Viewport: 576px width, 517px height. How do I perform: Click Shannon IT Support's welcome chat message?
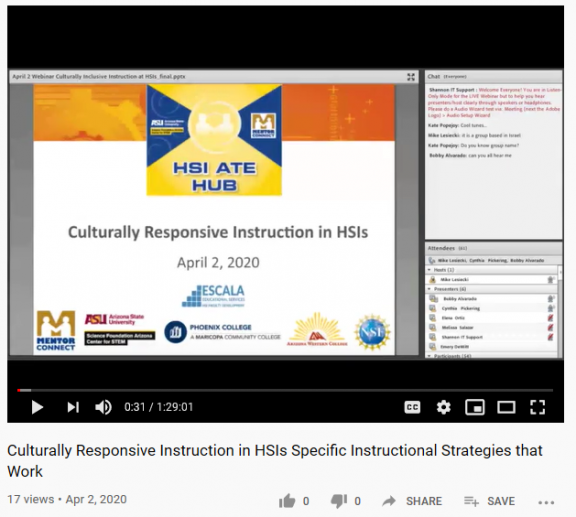[494, 103]
